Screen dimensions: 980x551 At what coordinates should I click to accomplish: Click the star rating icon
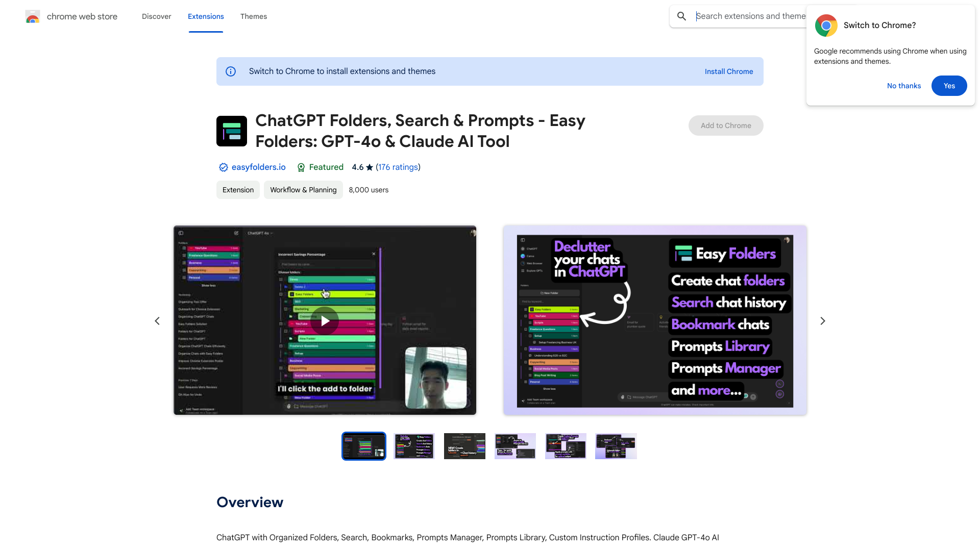tap(369, 167)
